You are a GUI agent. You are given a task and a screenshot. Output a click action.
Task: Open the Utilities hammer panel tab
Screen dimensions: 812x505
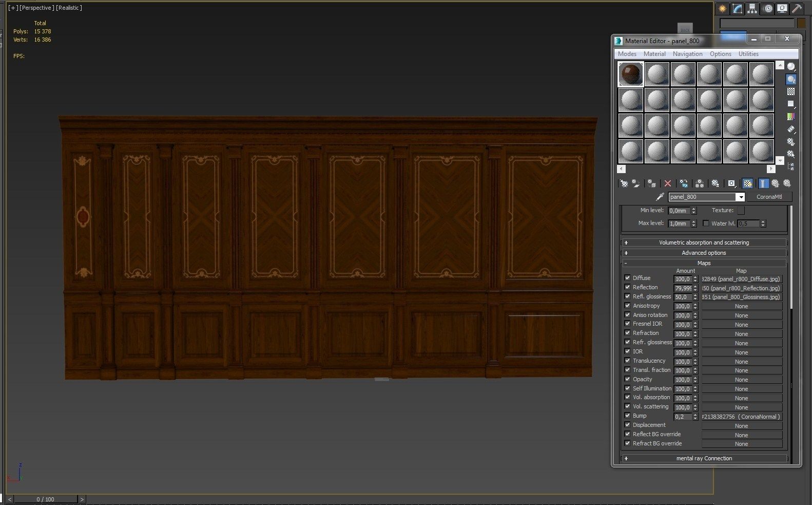(x=797, y=9)
